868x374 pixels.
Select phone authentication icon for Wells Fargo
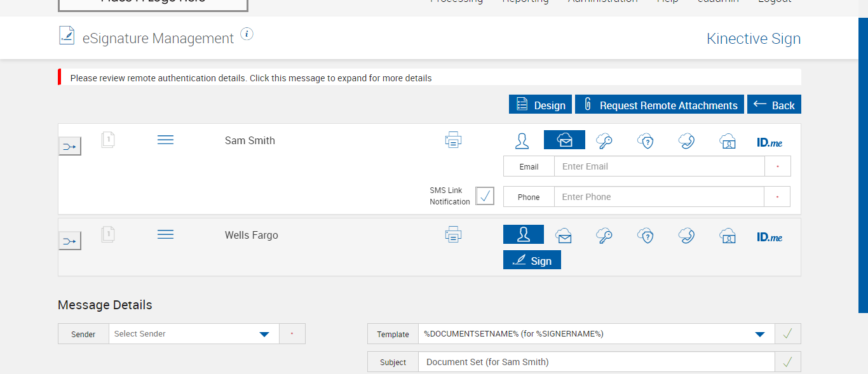[686, 236]
